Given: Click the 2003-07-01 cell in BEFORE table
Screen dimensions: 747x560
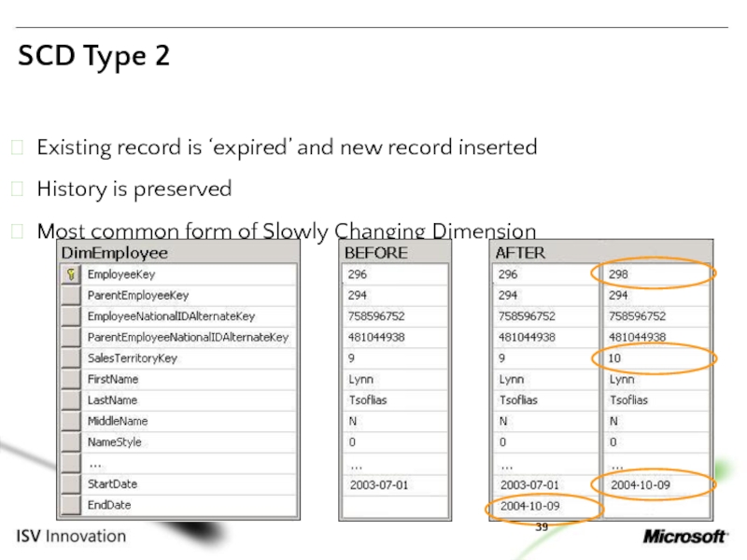Looking at the screenshot, I should coord(379,484).
